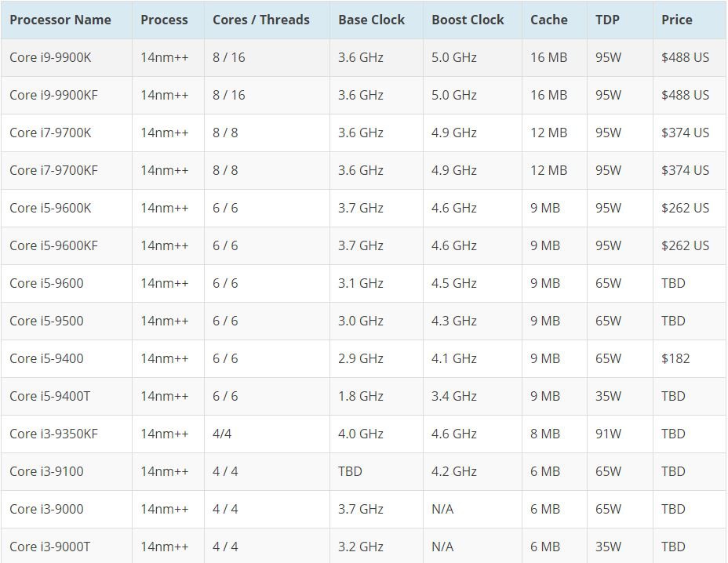The width and height of the screenshot is (728, 563).
Task: Click the $182 price for i5-9400
Action: coord(675,358)
